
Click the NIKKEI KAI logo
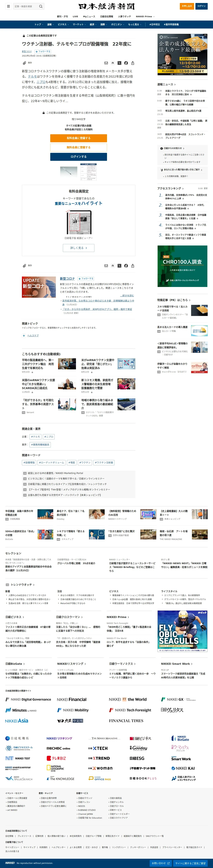pos(183,768)
